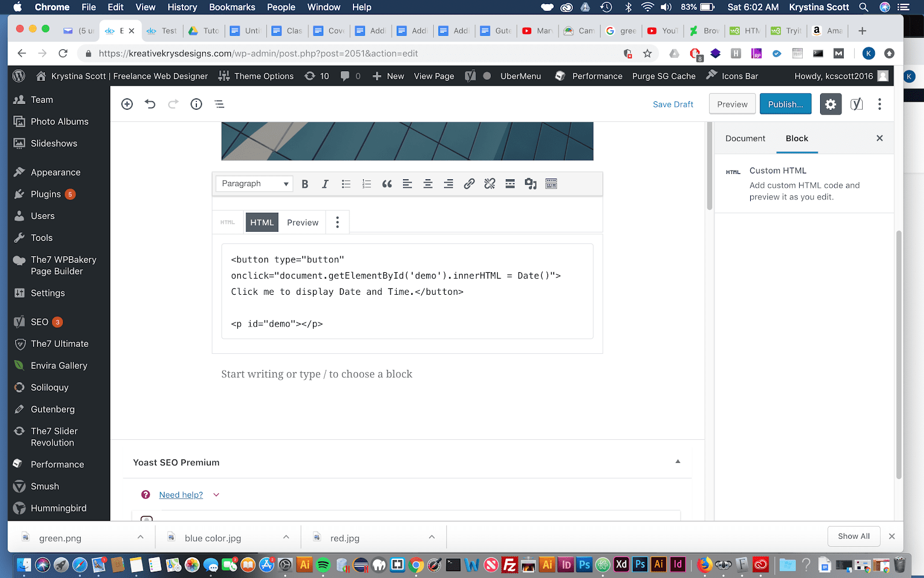Expand the Need help? dropdown in Yoast

216,495
